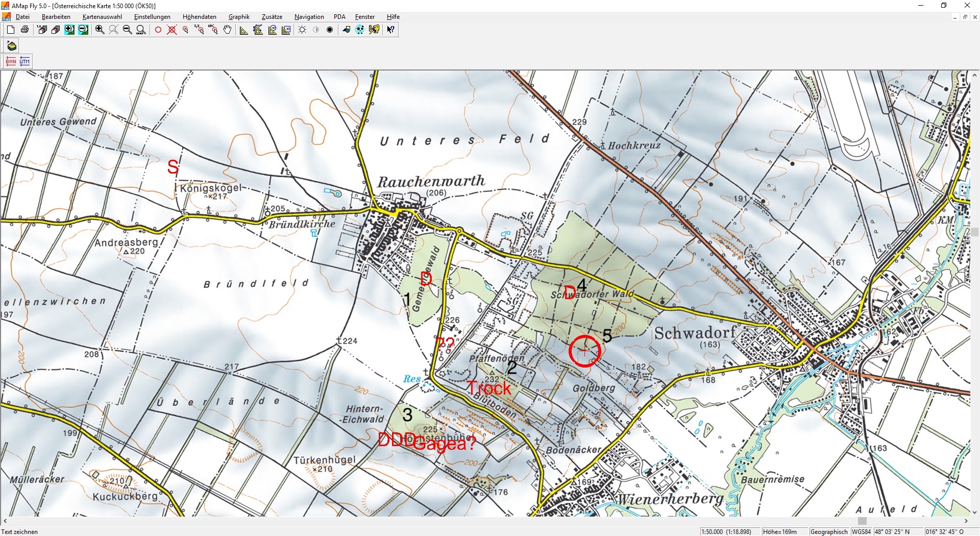Open the Kartenauswahl menu

(x=103, y=17)
